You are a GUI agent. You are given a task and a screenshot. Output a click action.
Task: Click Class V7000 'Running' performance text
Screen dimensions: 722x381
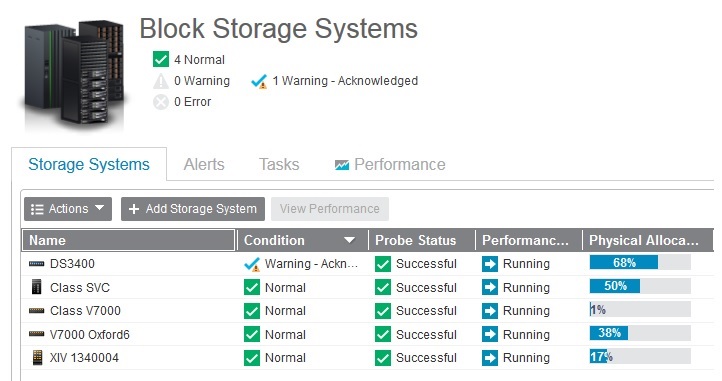tap(526, 311)
